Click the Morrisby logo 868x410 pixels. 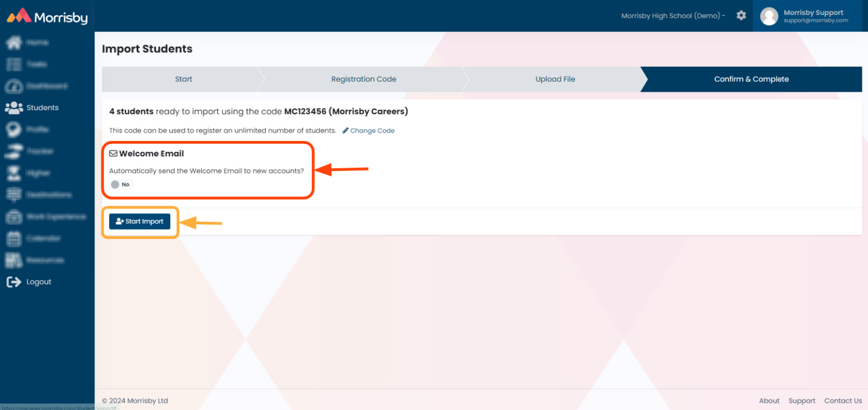click(47, 17)
